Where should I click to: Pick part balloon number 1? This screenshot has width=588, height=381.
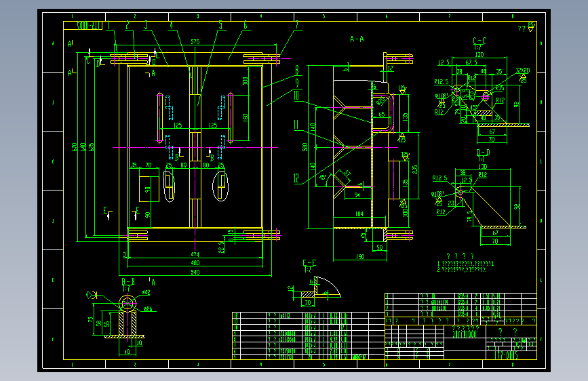[108, 26]
